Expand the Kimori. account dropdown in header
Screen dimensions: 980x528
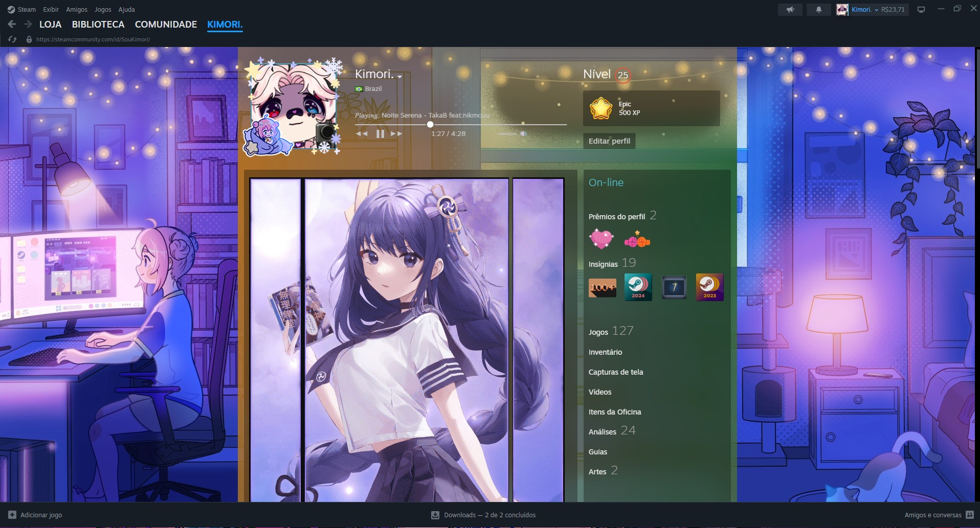[865, 9]
